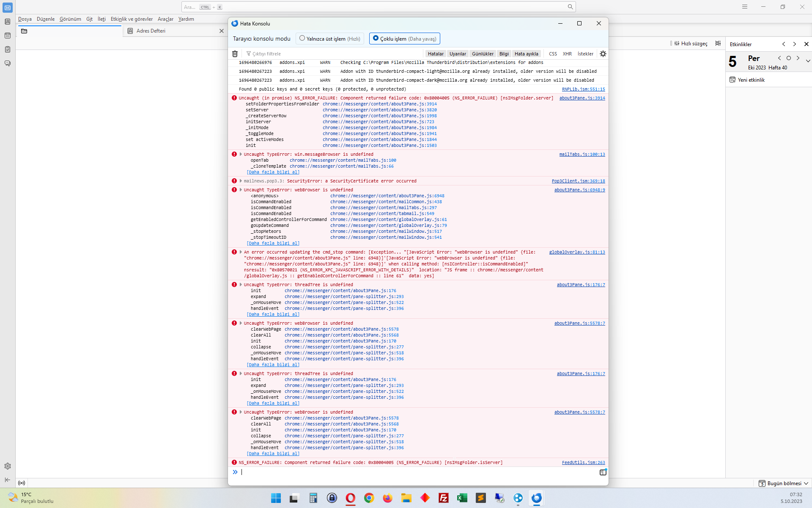Select Çoklu işlem radio option
812x508 pixels.
pyautogui.click(x=376, y=39)
